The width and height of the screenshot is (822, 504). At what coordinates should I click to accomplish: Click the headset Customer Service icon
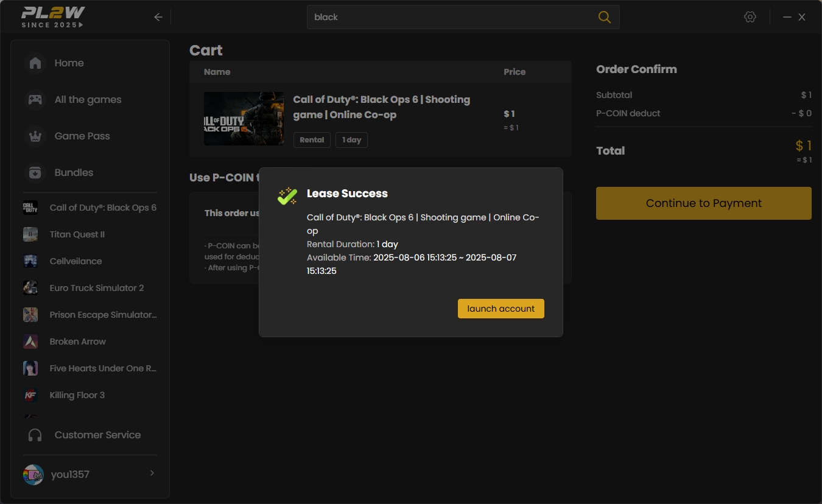click(35, 435)
